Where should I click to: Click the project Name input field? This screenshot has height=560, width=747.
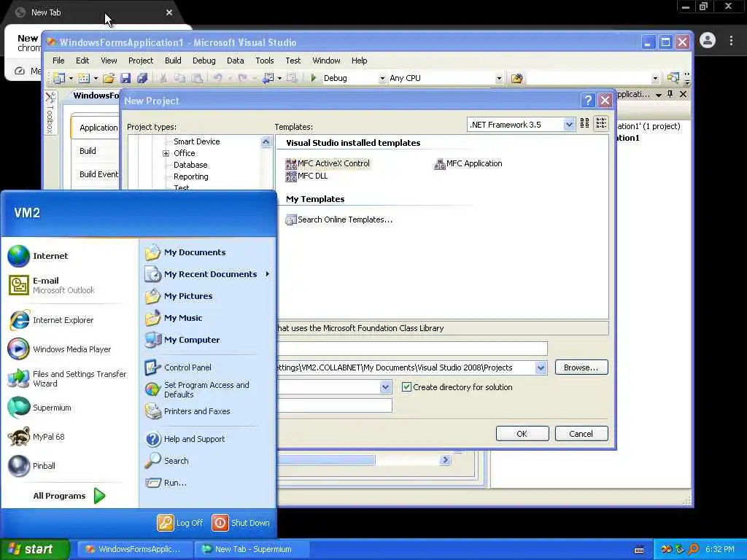pos(412,348)
